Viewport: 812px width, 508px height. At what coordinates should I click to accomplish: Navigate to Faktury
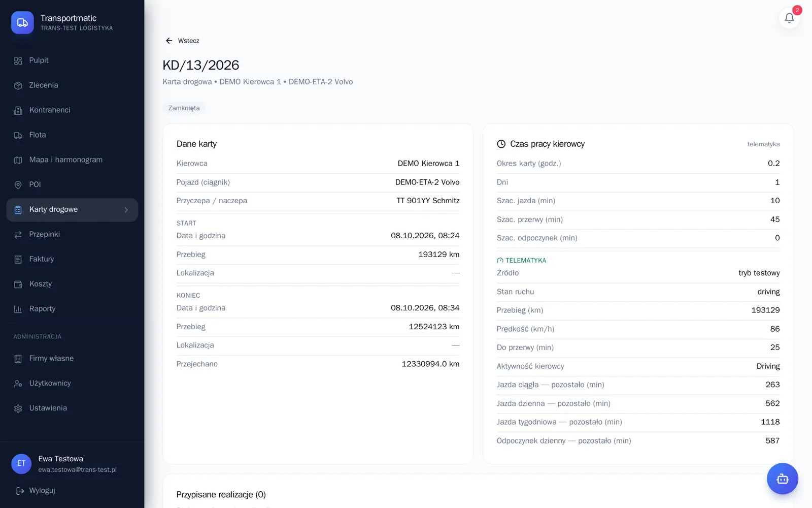click(x=72, y=259)
